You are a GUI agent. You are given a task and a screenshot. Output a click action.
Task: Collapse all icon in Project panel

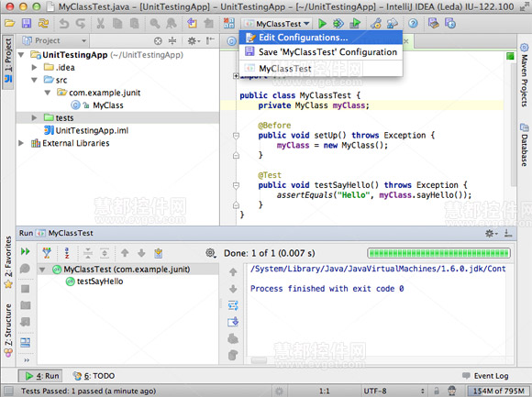[x=172, y=41]
